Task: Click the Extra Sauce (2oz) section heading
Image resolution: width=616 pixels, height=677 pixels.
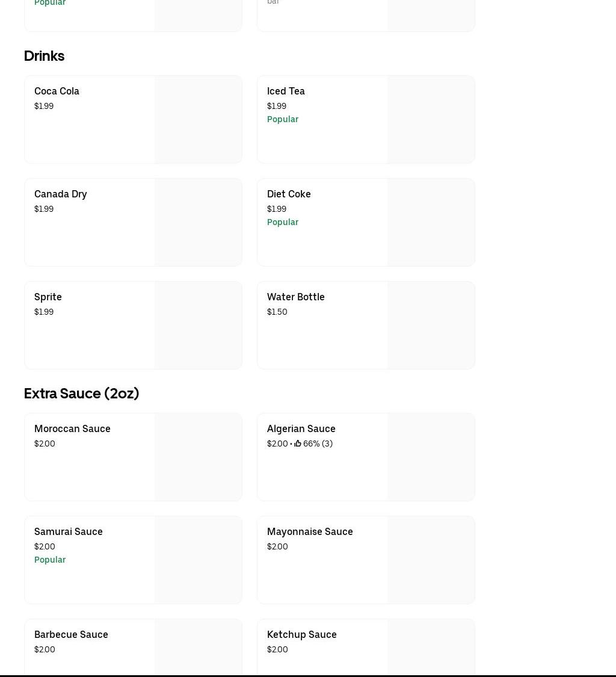Action: pos(81,394)
